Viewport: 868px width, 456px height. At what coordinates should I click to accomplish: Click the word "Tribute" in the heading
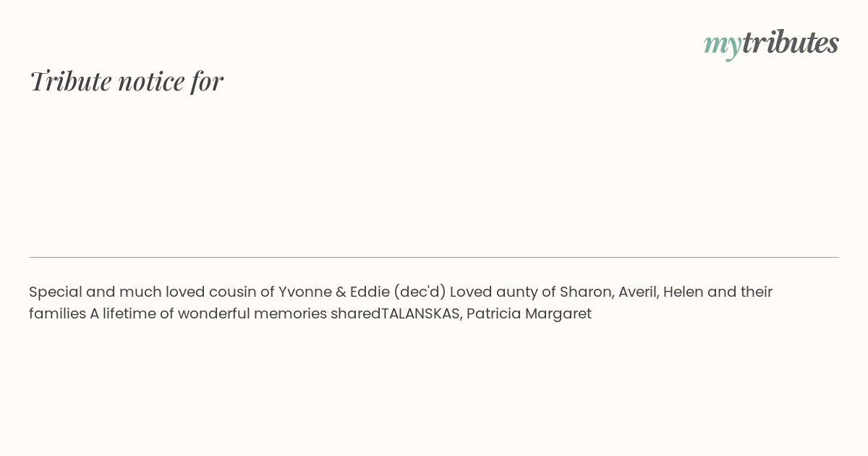pyautogui.click(x=70, y=81)
